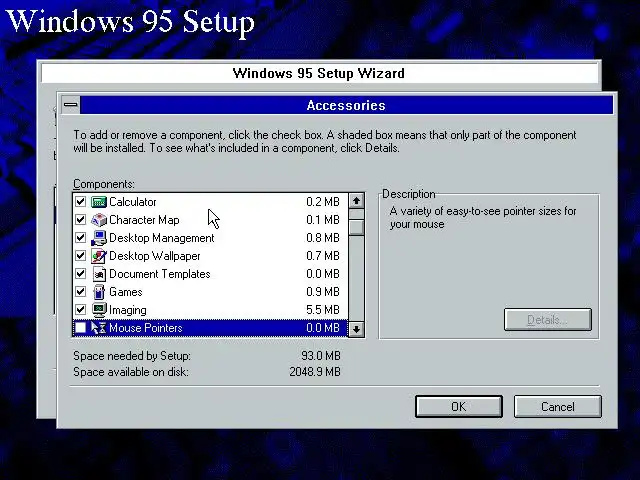Enable the Mouse Pointers checkbox
Screen dimensions: 640x480
80,328
